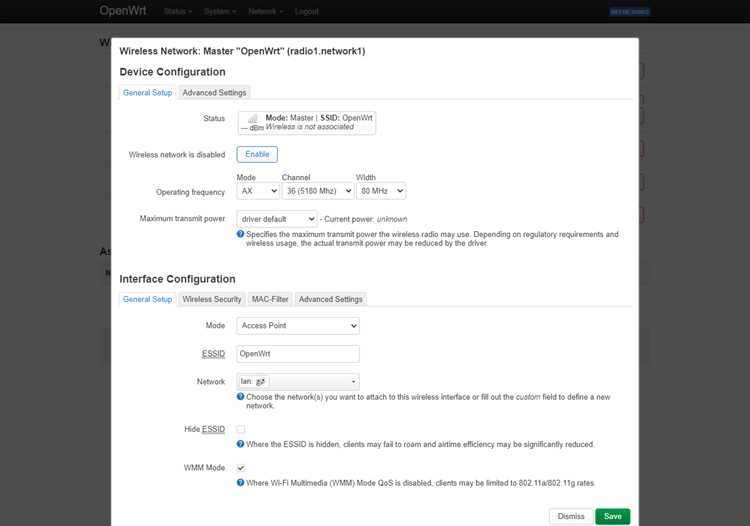This screenshot has height=526, width=750.
Task: Click the green Save button
Action: coord(613,516)
